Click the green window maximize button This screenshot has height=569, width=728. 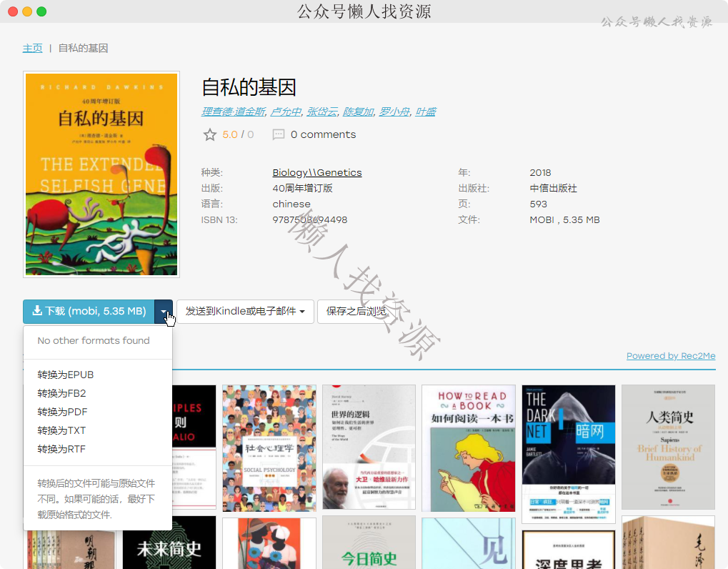click(41, 11)
